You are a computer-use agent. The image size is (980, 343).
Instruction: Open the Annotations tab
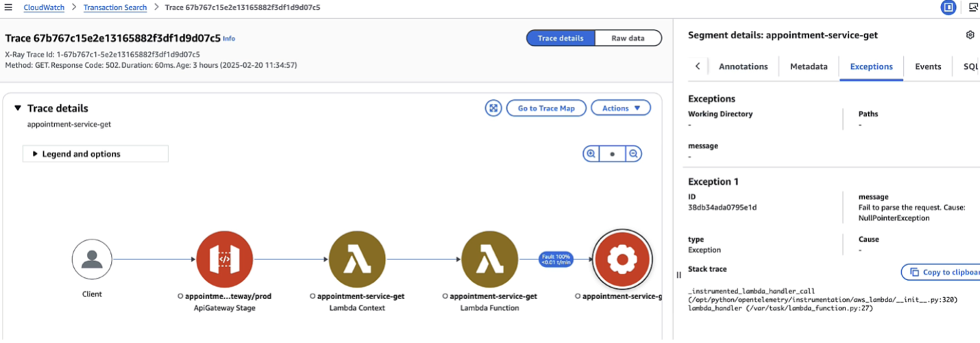[743, 66]
